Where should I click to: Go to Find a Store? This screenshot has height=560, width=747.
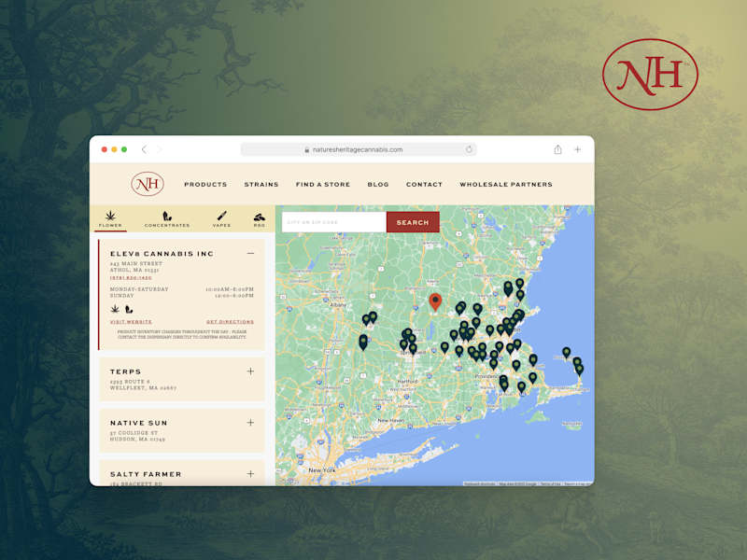pos(323,184)
